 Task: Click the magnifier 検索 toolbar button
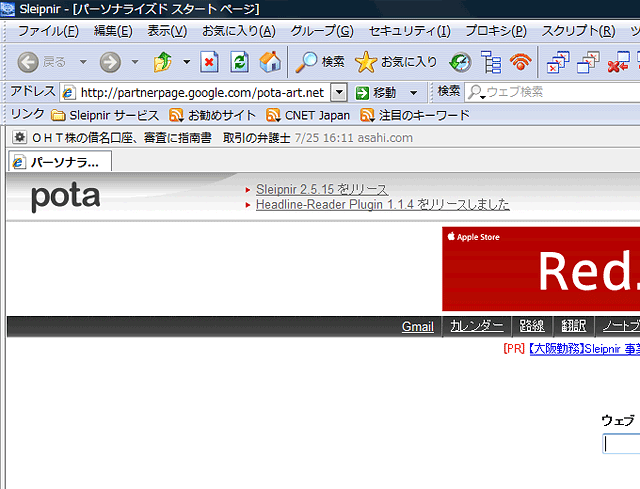[320, 62]
